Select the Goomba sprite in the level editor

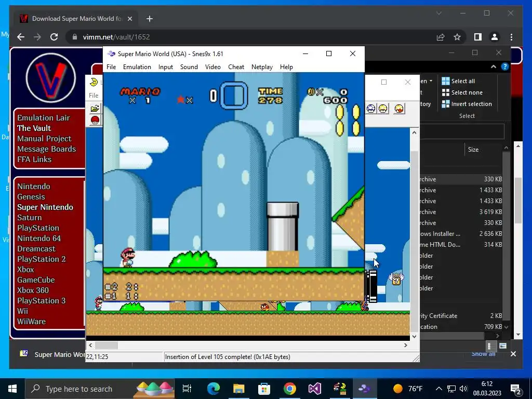point(265,307)
